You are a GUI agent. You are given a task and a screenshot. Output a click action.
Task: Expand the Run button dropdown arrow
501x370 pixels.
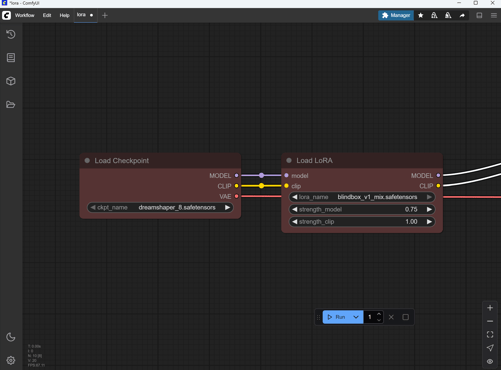(356, 317)
